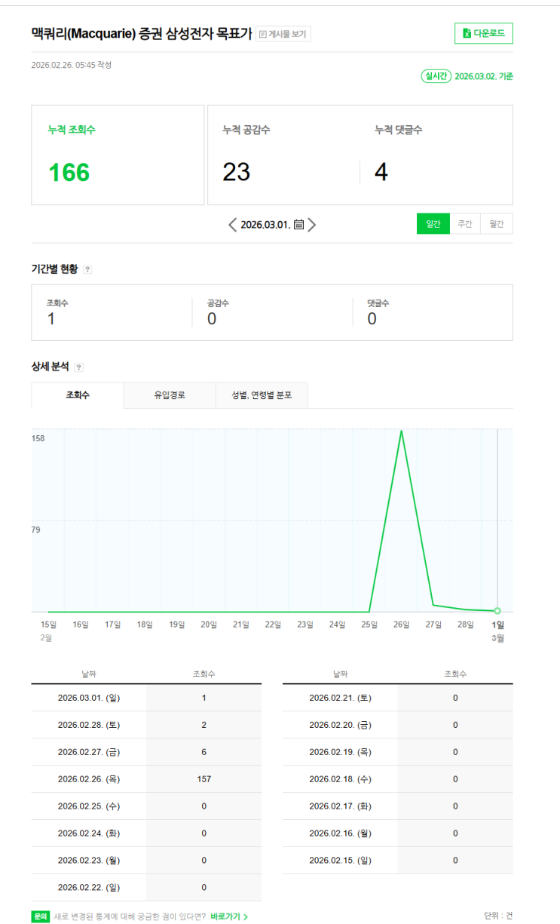Image resolution: width=560 pixels, height=924 pixels.
Task: Click the 단위 : 건 text
Action: click(498, 916)
